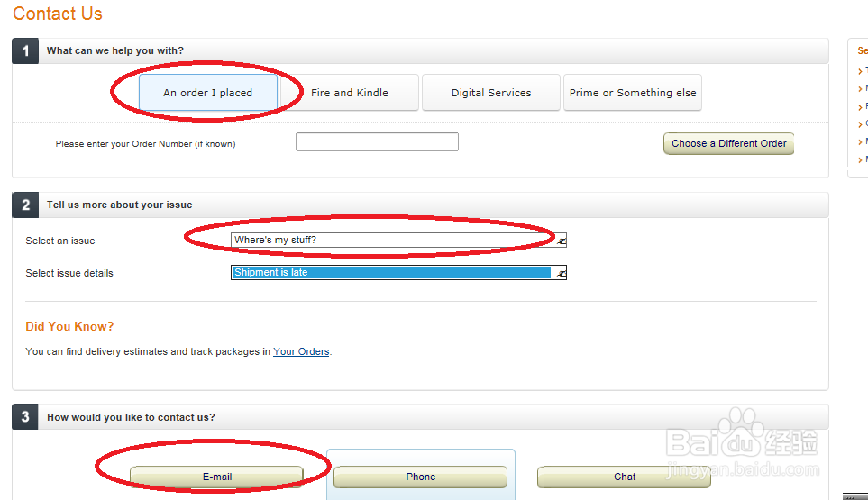Click the step 3 number badge
This screenshot has width=868, height=500.
(25, 417)
